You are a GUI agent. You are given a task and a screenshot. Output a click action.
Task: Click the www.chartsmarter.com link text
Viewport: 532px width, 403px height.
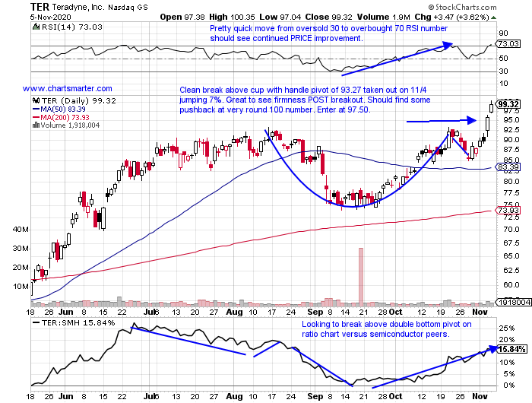coord(68,89)
